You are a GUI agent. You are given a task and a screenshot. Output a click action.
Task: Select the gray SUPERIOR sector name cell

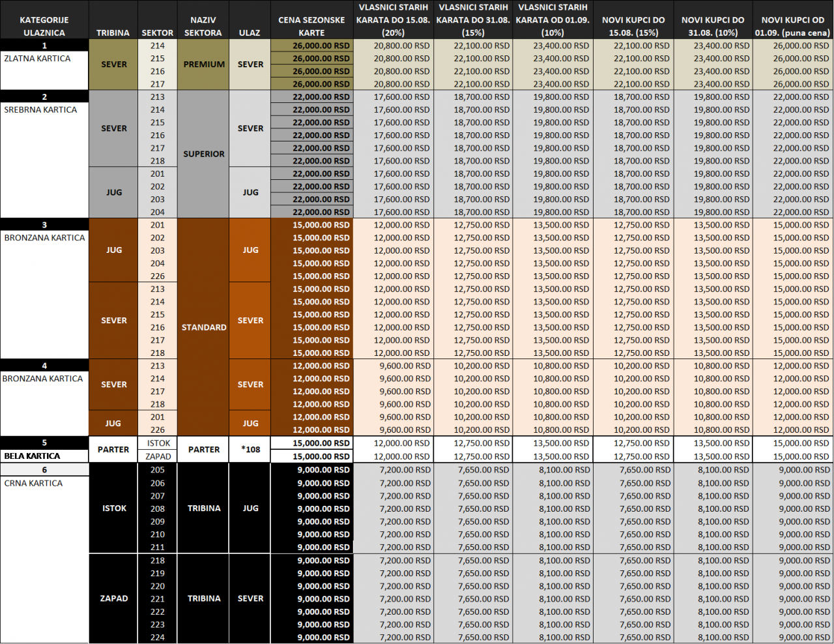click(x=204, y=154)
